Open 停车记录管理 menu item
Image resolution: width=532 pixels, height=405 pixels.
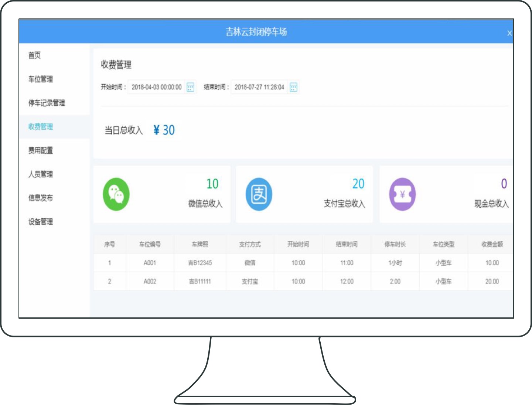pos(47,103)
